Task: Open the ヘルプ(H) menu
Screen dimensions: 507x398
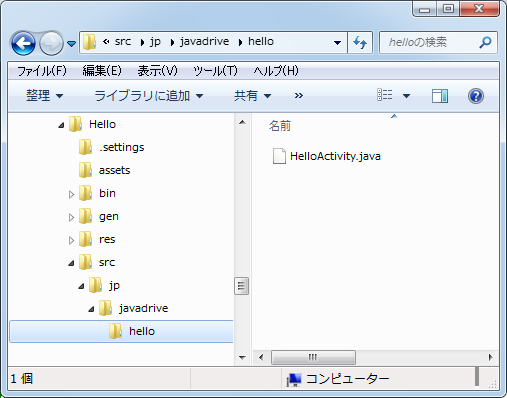Action: (x=276, y=71)
